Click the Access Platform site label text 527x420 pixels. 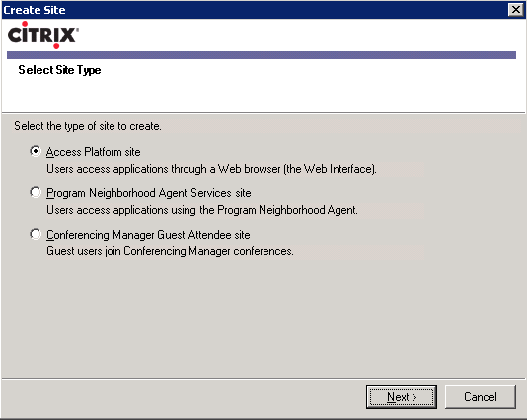tap(93, 152)
